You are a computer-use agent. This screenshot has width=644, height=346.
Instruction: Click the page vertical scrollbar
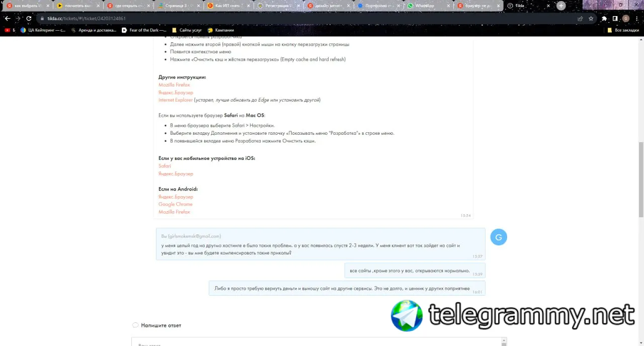(641, 179)
